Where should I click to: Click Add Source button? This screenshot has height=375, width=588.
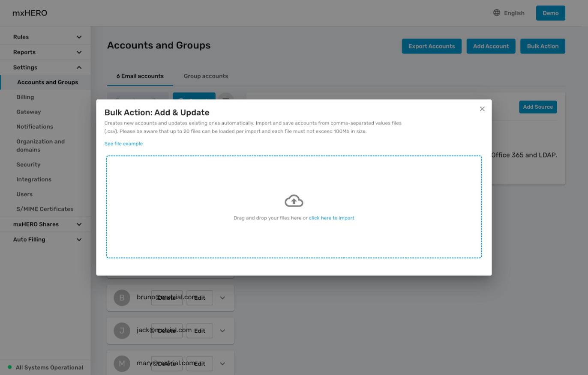(x=538, y=107)
